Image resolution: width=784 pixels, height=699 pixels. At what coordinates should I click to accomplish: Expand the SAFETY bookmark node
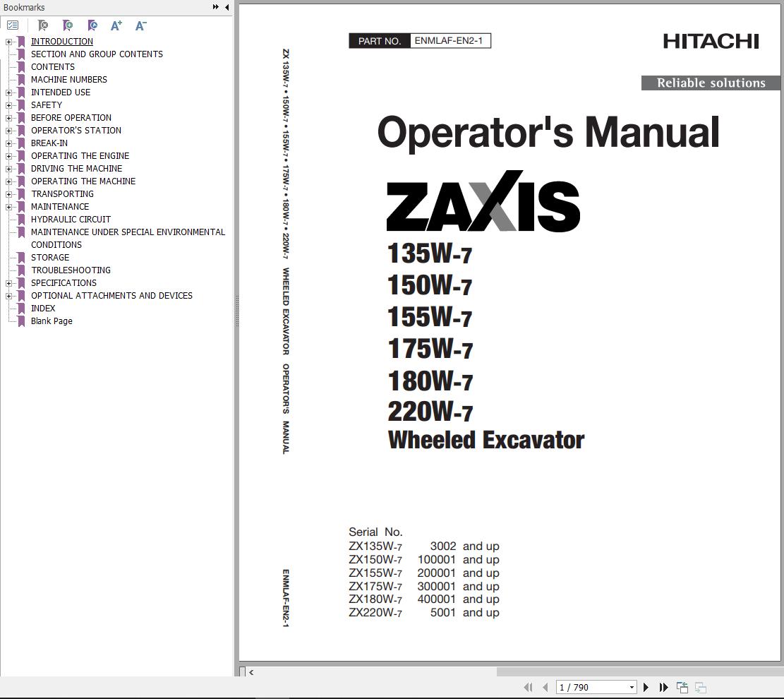[8, 105]
